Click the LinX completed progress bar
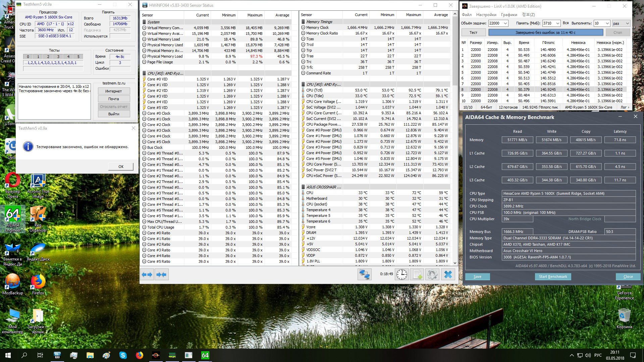 pos(545,33)
